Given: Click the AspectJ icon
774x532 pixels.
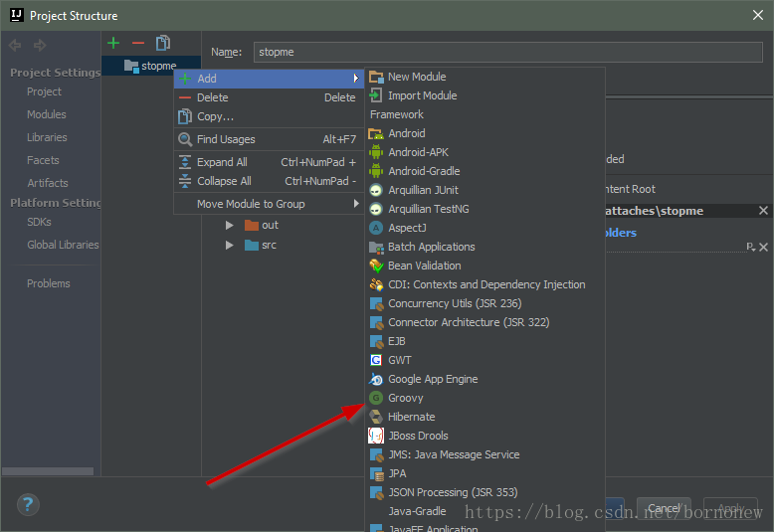Looking at the screenshot, I should pos(376,228).
